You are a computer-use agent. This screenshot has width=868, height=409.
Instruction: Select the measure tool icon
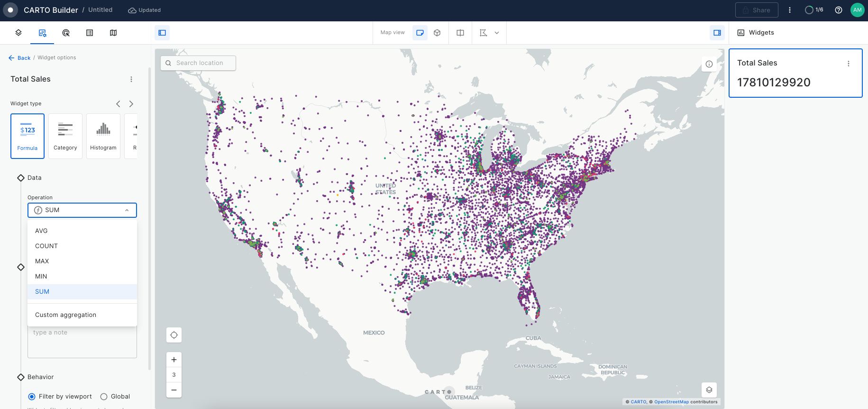coord(484,33)
